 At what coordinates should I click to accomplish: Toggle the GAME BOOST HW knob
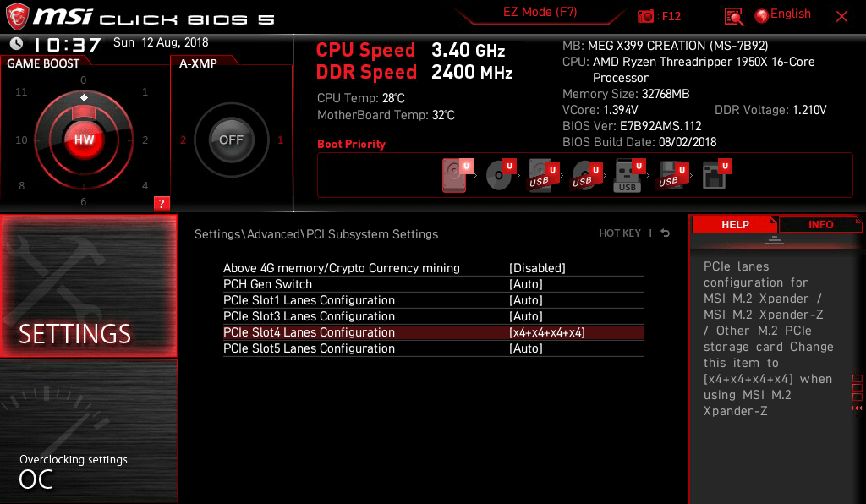pos(84,140)
